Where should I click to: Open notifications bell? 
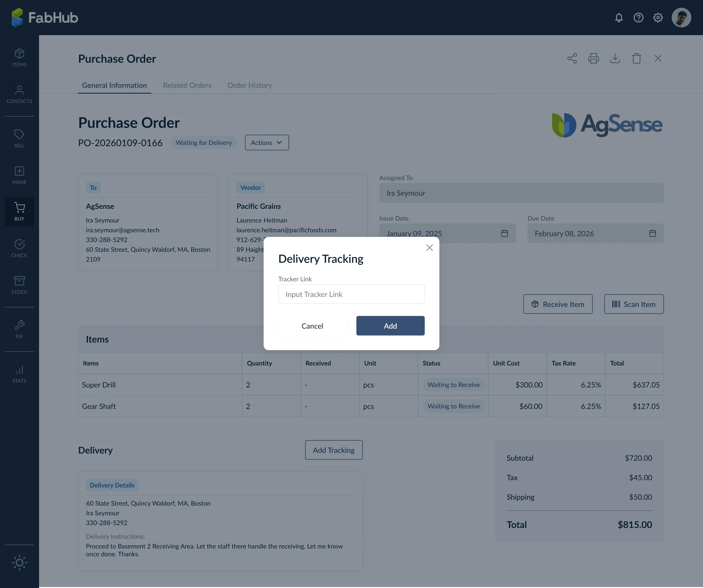click(619, 17)
